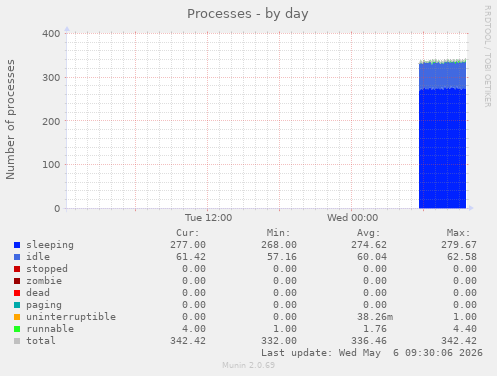497x376 pixels.
Task: Click the paging legend color swatch
Action: click(17, 305)
